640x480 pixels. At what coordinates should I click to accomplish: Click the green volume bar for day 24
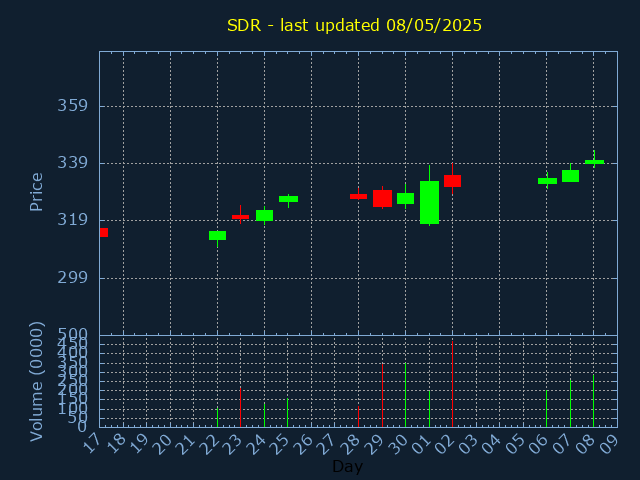pyautogui.click(x=264, y=415)
